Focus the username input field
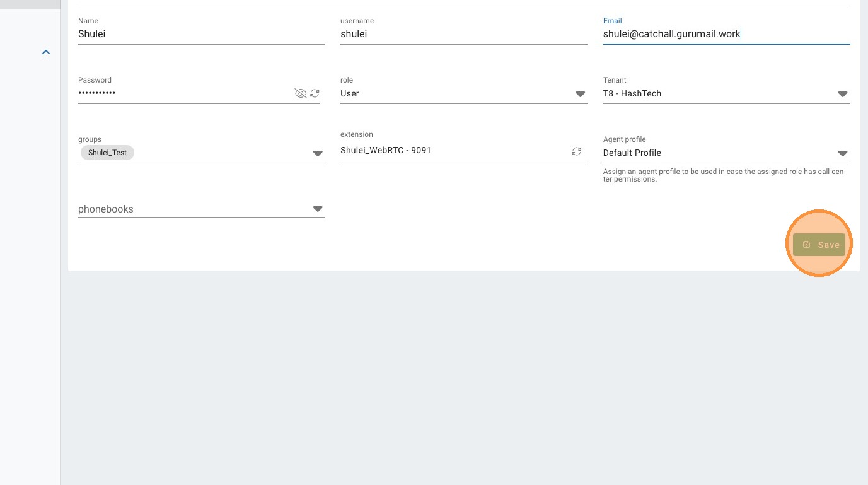 pyautogui.click(x=463, y=34)
